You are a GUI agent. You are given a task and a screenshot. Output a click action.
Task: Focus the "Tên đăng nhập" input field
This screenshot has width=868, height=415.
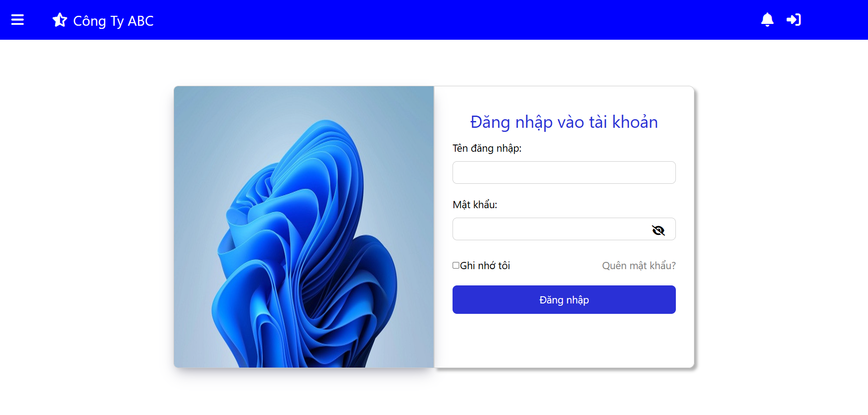tap(564, 173)
